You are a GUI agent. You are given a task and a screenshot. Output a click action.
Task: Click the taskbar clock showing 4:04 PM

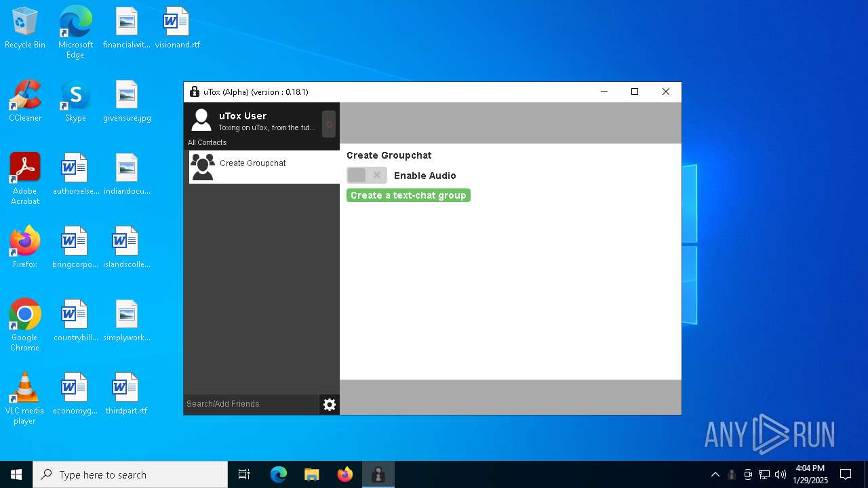pos(810,474)
